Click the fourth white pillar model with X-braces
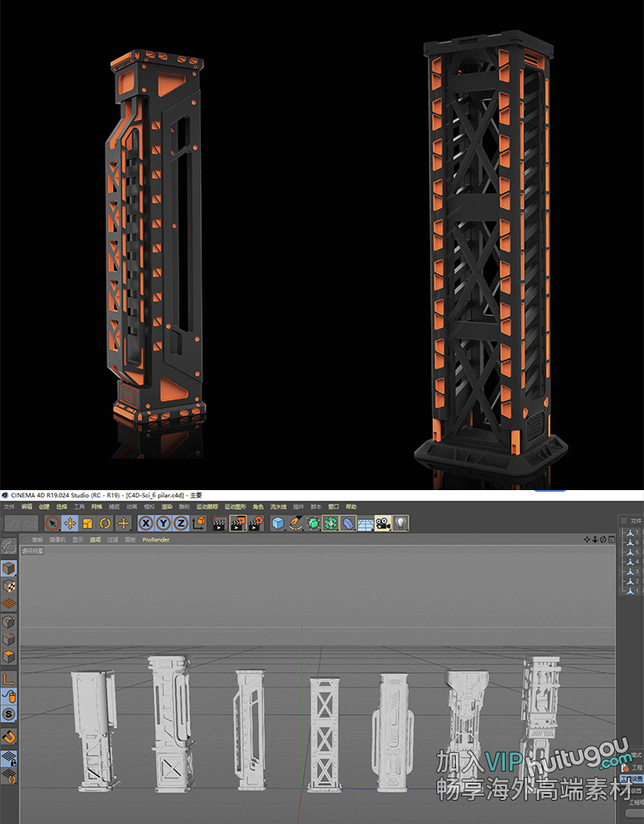 point(325,734)
